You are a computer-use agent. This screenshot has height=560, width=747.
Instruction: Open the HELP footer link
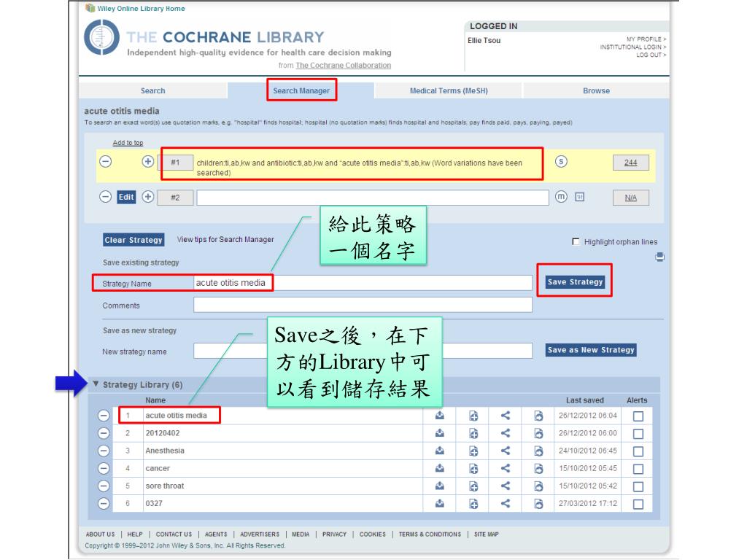point(135,534)
